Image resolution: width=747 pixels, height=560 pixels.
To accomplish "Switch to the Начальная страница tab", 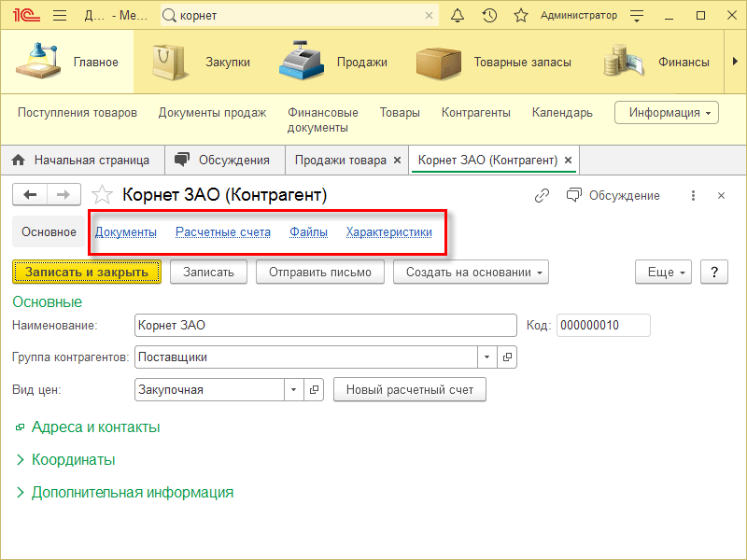I will tap(82, 160).
